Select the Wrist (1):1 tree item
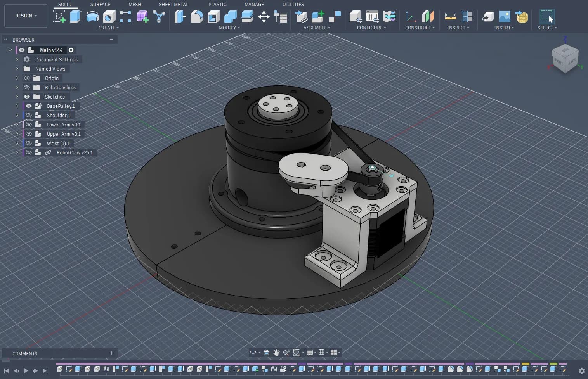The width and height of the screenshot is (588, 379). coord(58,143)
